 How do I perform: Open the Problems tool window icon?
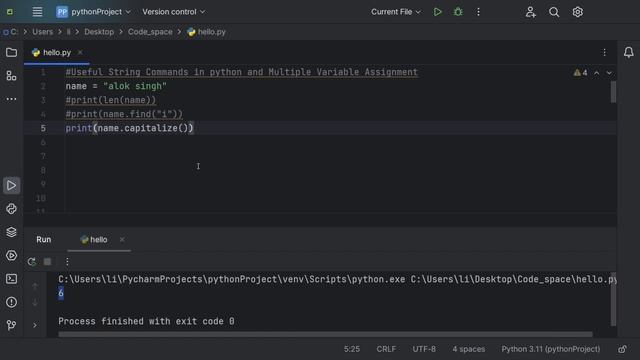coord(11,302)
